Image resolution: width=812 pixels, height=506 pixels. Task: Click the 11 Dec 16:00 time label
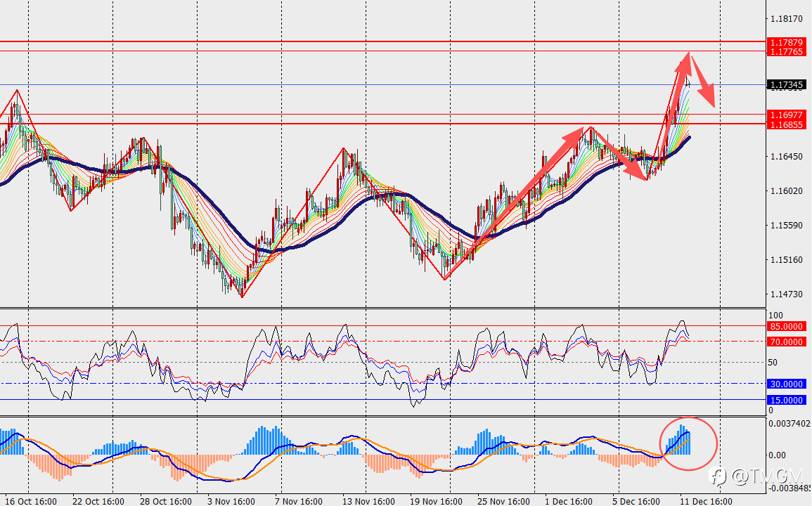pos(706,501)
